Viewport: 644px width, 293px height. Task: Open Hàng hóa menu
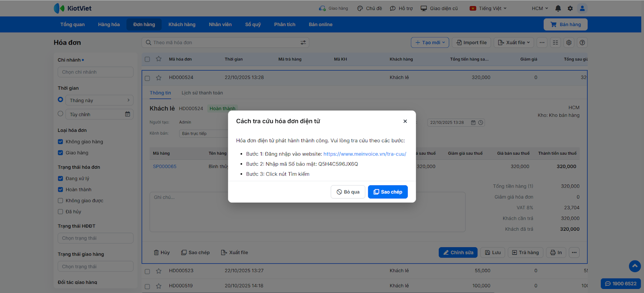109,25
